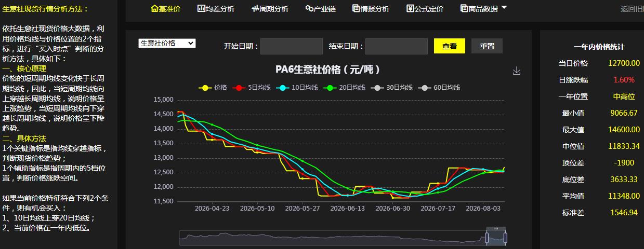Focus the 开始日期 input field
This screenshot has height=249, width=644.
click(x=291, y=46)
